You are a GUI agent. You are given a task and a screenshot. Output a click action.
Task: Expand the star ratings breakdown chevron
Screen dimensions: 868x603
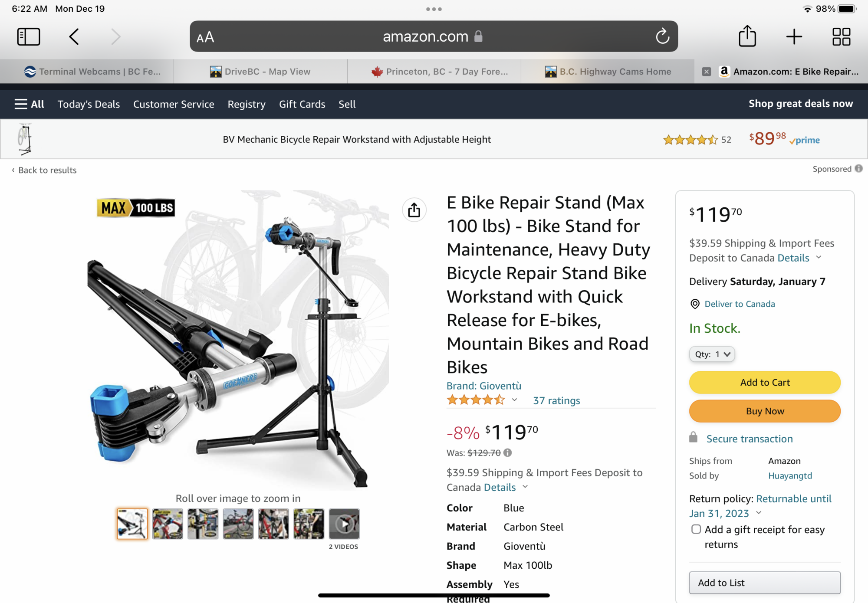(514, 400)
